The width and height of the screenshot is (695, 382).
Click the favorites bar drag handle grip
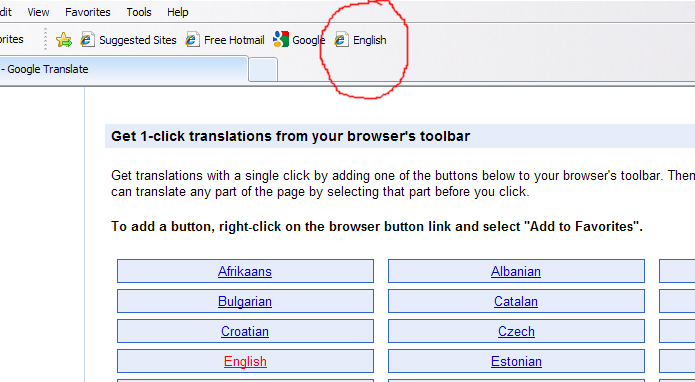tap(45, 39)
